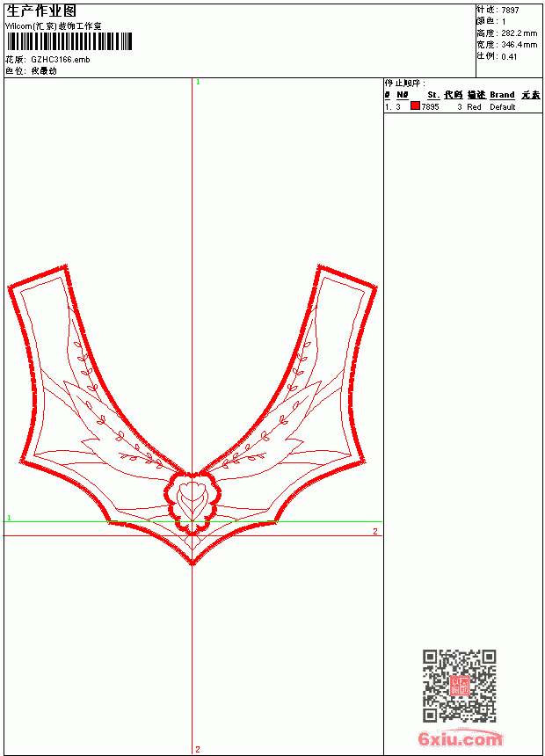Click the green marker 1 on left horizontal line
The image size is (545, 756).
[9, 518]
